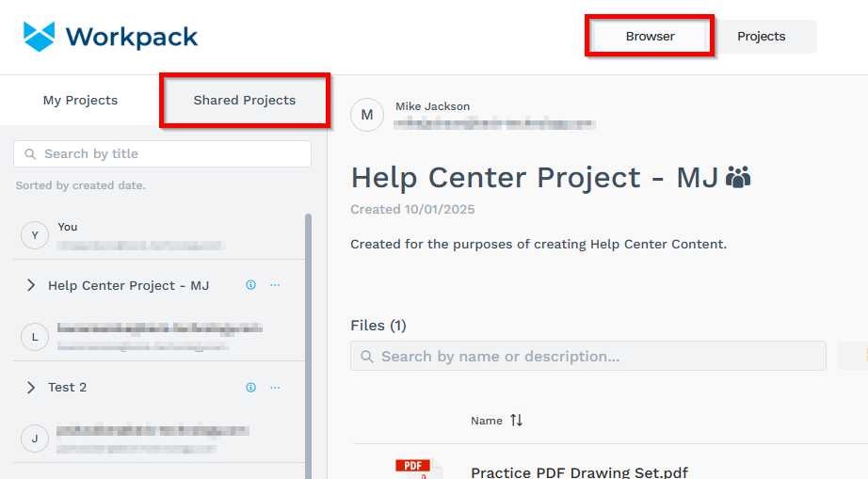Click the project list vertical scrollbar
Image resolution: width=868 pixels, height=479 pixels.
point(308,339)
